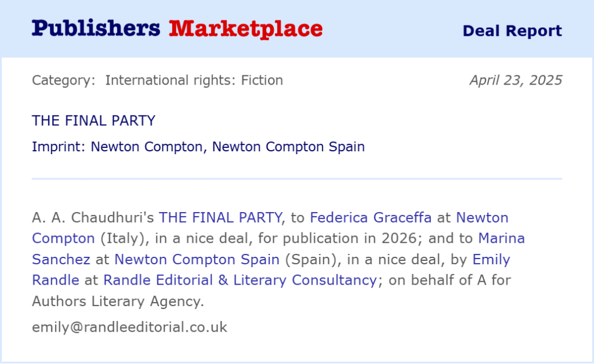Open Federica Graceffa's profile link
Image resolution: width=594 pixels, height=364 pixels.
point(371,217)
